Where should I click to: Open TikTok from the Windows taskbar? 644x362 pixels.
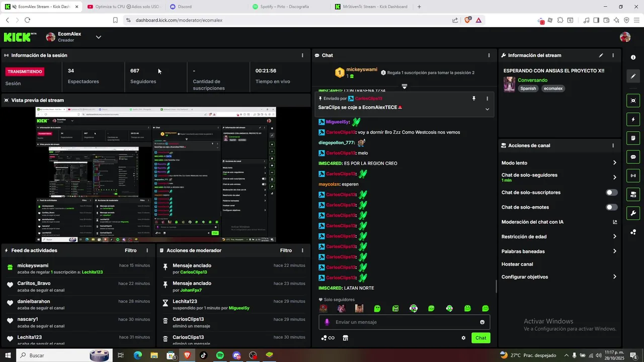point(203,355)
